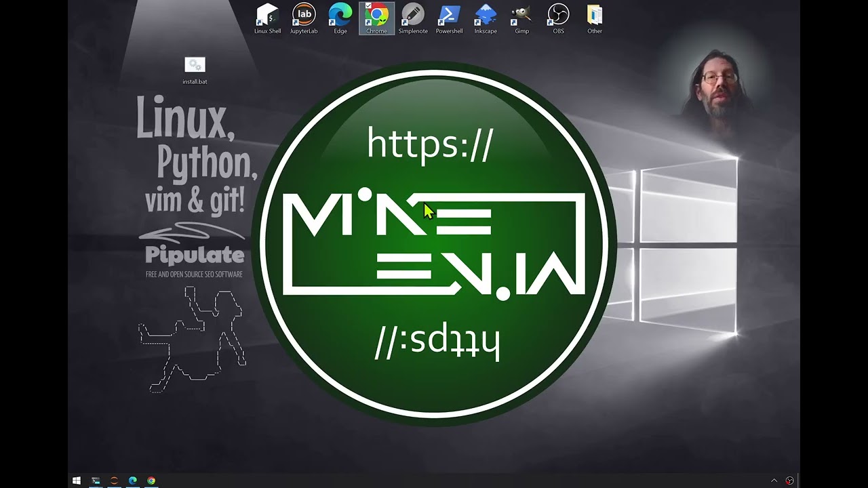
Task: Click the Jupyter icon in taskbar
Action: [x=114, y=481]
